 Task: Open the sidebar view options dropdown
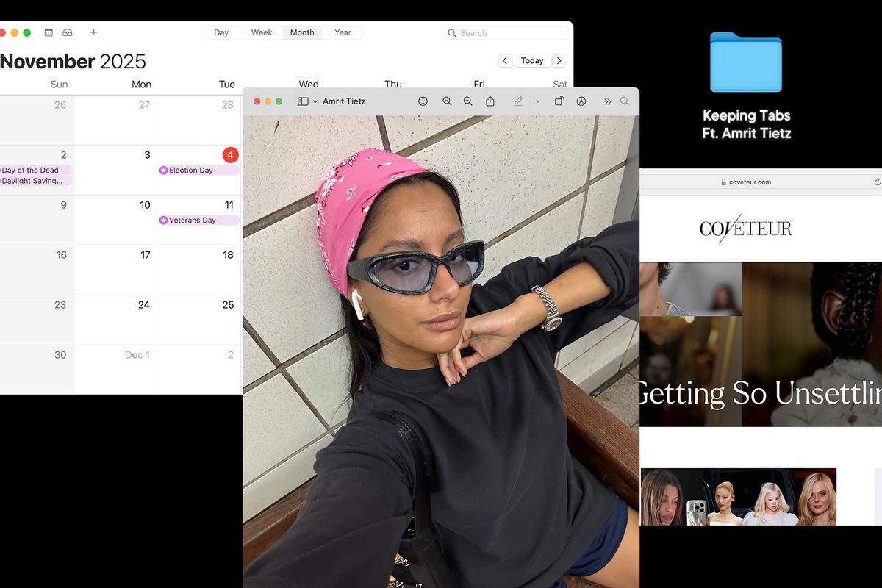[x=315, y=101]
